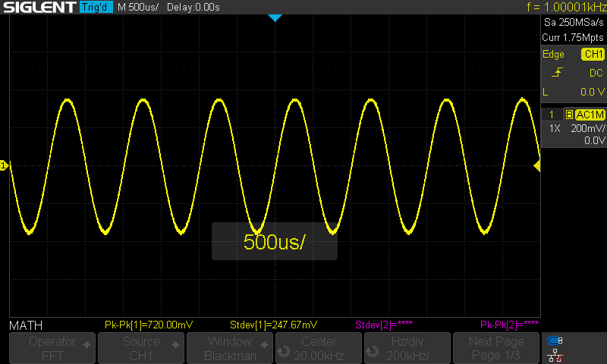Click the 500us/ timebase popup

pos(275,241)
